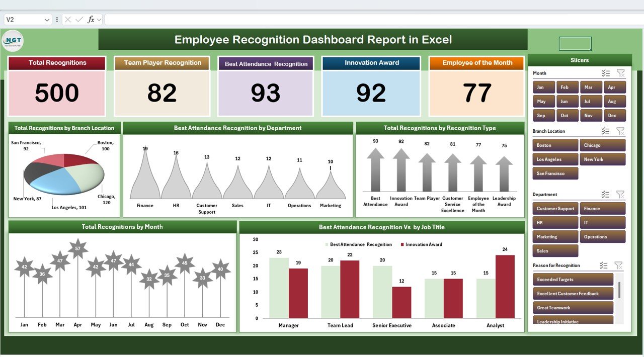This screenshot has height=357, width=644.
Task: Click the enter checkmark in formula bar
Action: pos(79,20)
